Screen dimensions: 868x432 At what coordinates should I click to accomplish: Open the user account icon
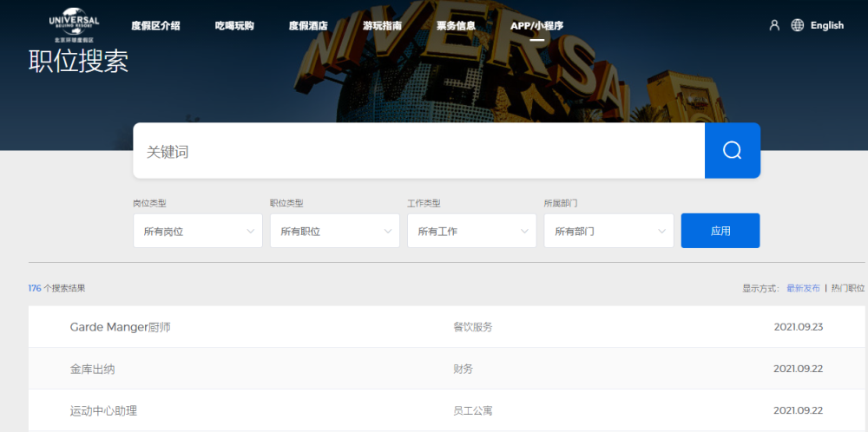[x=774, y=25]
